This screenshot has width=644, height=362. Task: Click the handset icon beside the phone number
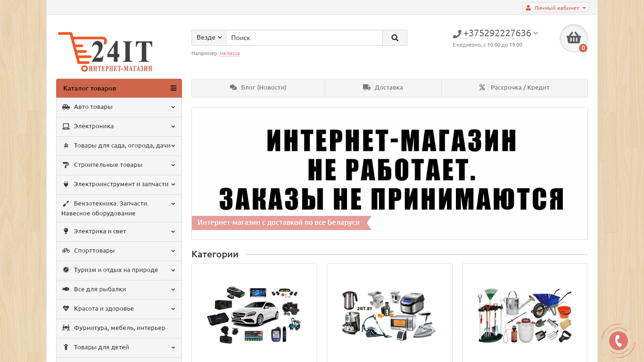(457, 34)
